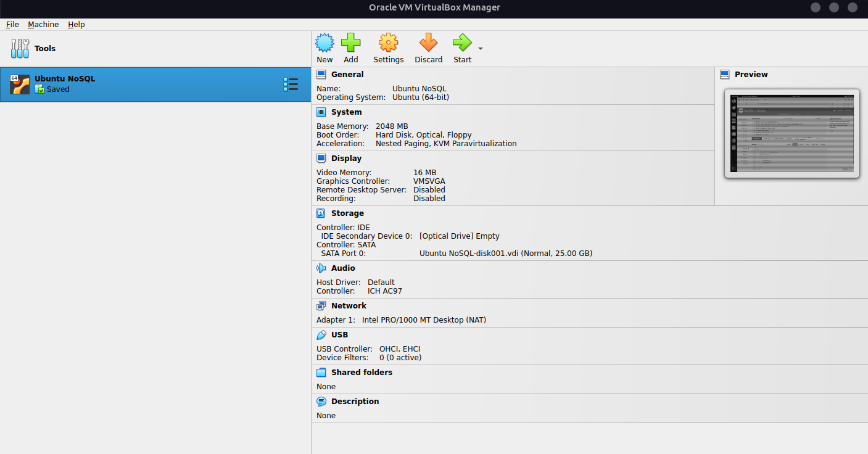Click the Display section monitor icon
Viewport: 868px width, 454px height.
(321, 159)
